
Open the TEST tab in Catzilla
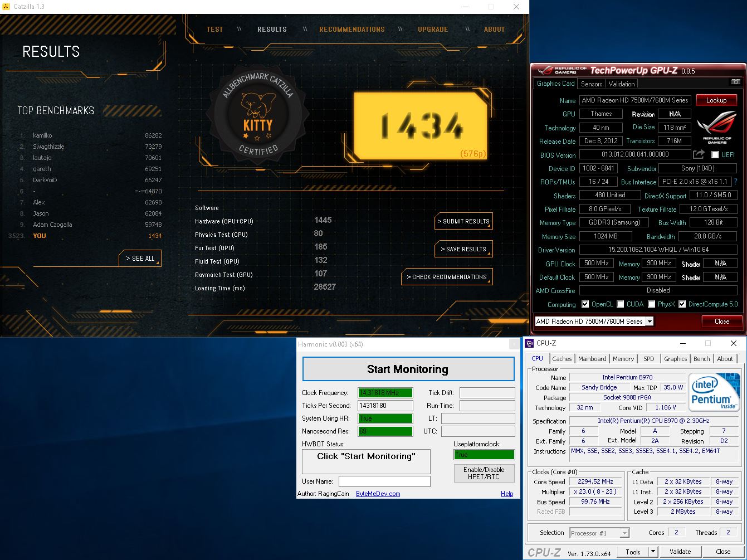pyautogui.click(x=214, y=30)
